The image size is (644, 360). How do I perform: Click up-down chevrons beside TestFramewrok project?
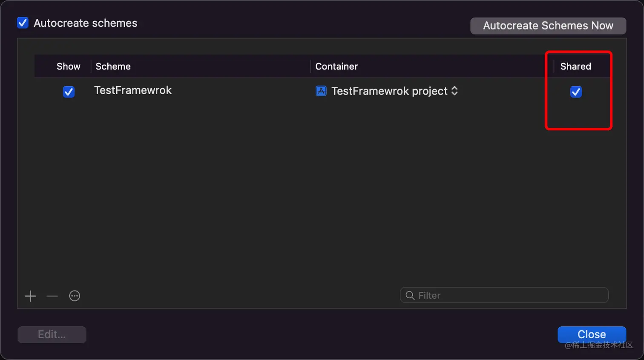click(x=454, y=91)
